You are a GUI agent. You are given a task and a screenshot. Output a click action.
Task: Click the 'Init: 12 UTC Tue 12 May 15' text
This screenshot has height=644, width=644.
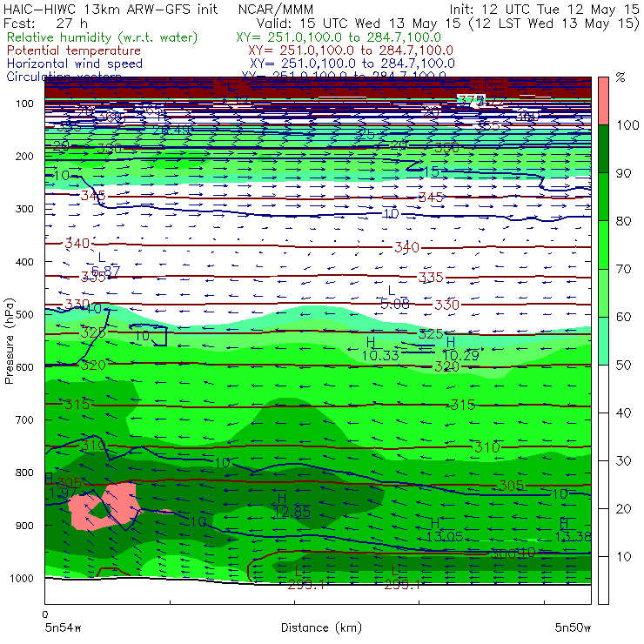[x=544, y=9]
